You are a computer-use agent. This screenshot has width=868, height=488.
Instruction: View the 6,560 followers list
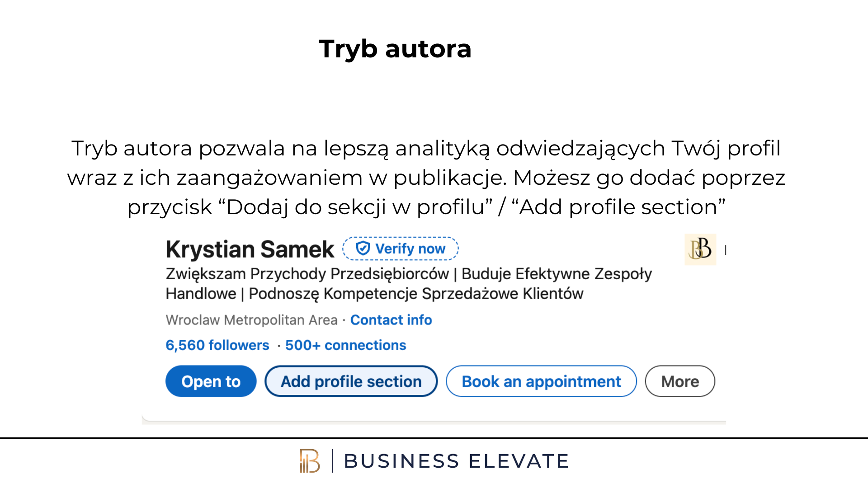(x=217, y=345)
